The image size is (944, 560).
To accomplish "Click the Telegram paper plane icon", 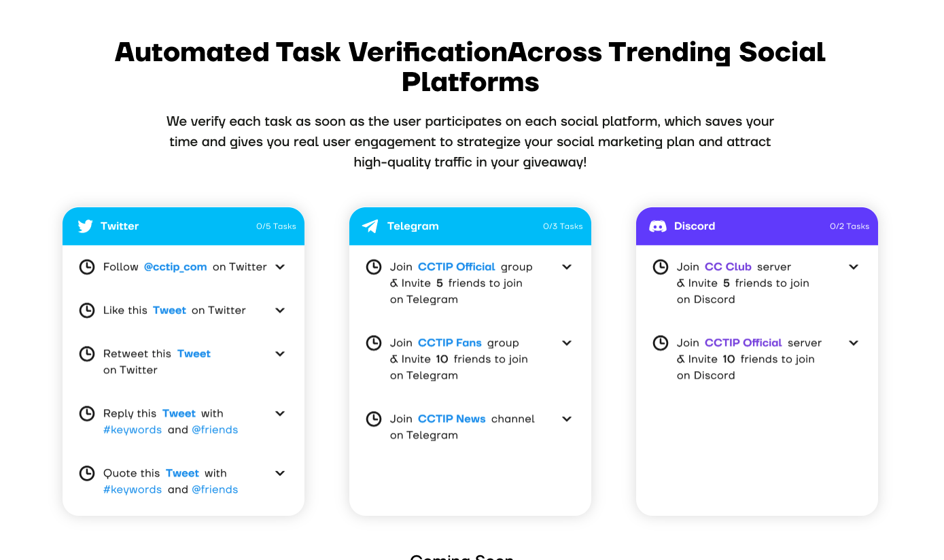I will coord(370,226).
